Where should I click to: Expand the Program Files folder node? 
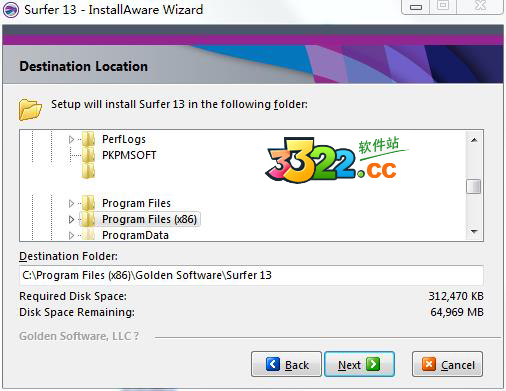coord(71,203)
